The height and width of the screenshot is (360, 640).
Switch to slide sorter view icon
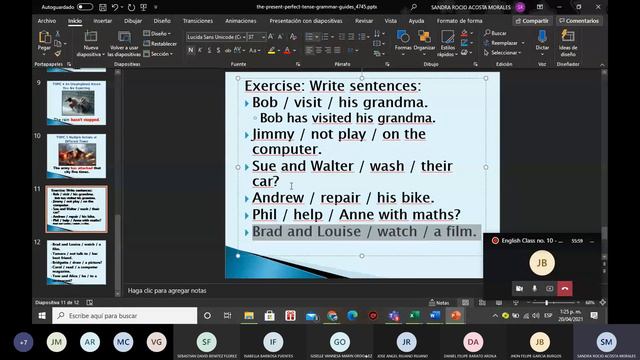click(x=482, y=303)
